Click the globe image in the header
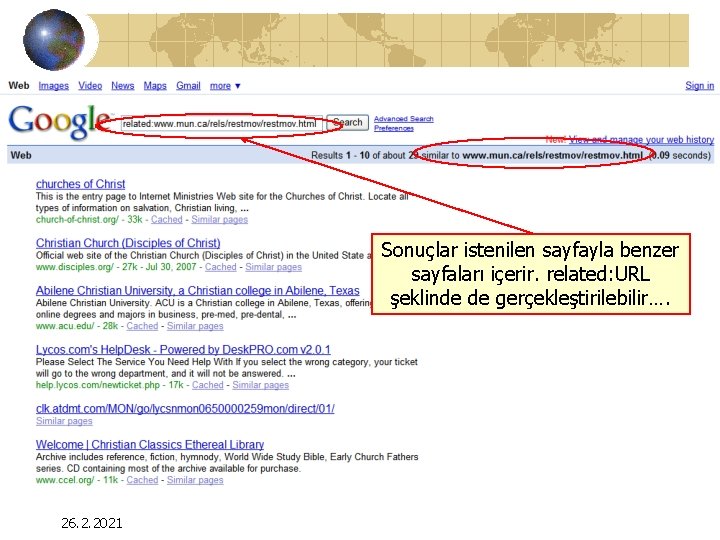Viewport: 720px width, 540px height. coord(54,40)
